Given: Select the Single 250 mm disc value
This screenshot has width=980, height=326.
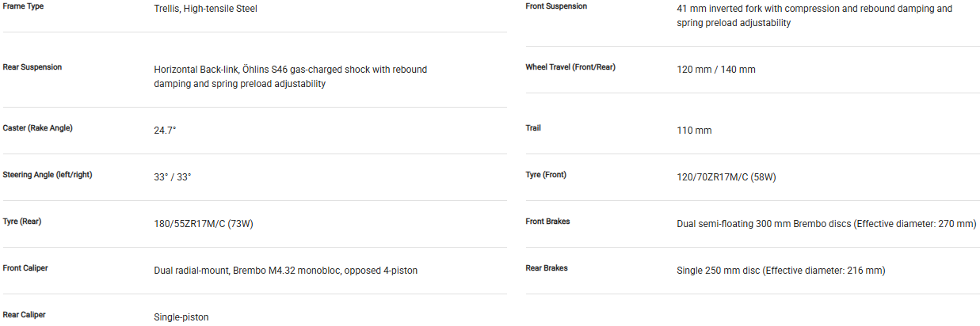Looking at the screenshot, I should (x=780, y=271).
